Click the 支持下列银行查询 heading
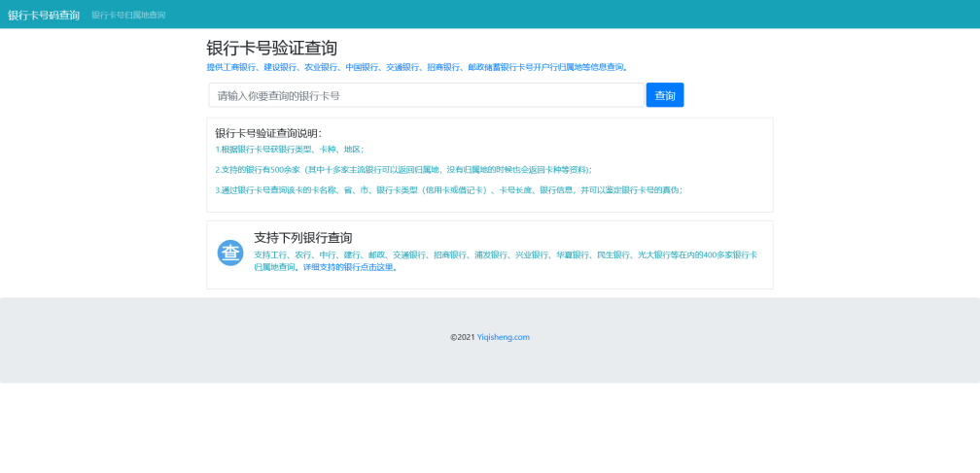 pos(303,238)
